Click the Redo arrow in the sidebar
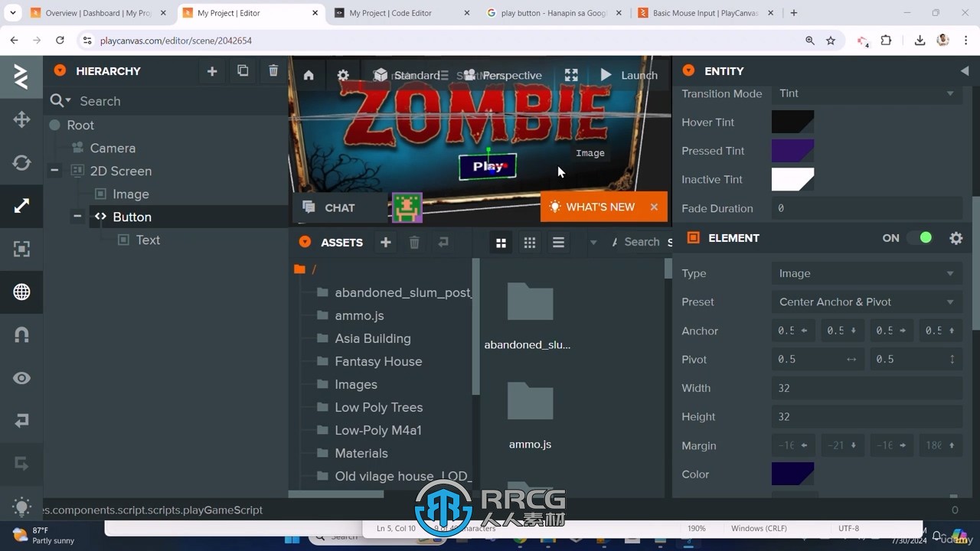Viewport: 980px width, 551px height. click(21, 464)
